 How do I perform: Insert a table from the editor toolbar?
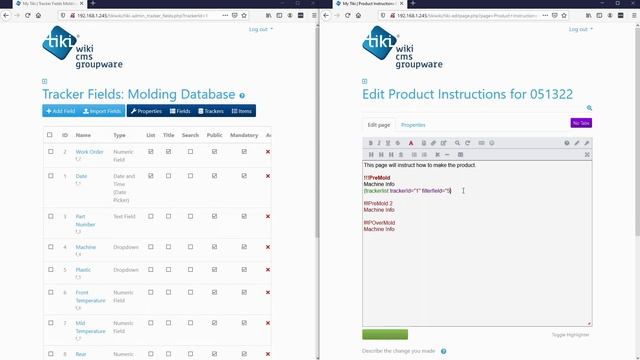pyautogui.click(x=460, y=155)
